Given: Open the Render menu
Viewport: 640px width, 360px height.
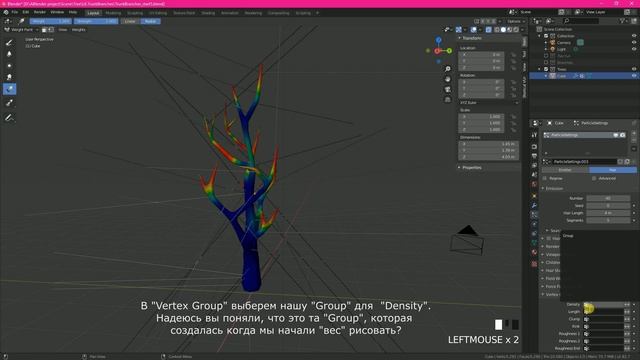Looking at the screenshot, I should (x=40, y=13).
